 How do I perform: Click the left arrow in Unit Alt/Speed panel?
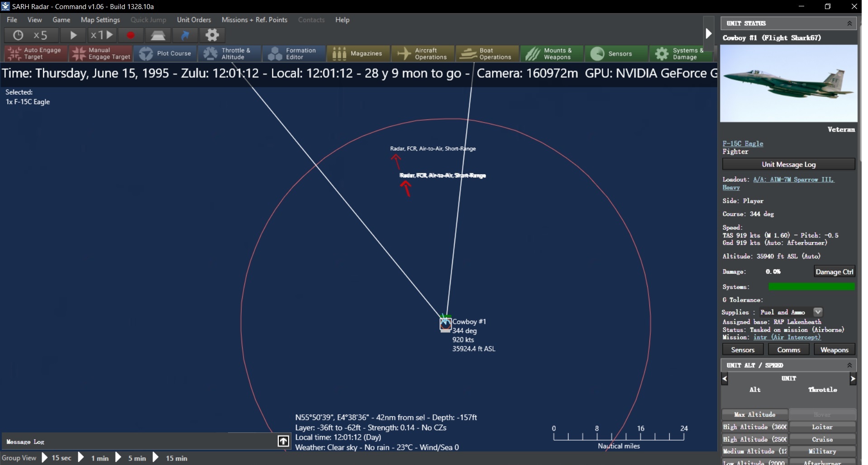725,379
